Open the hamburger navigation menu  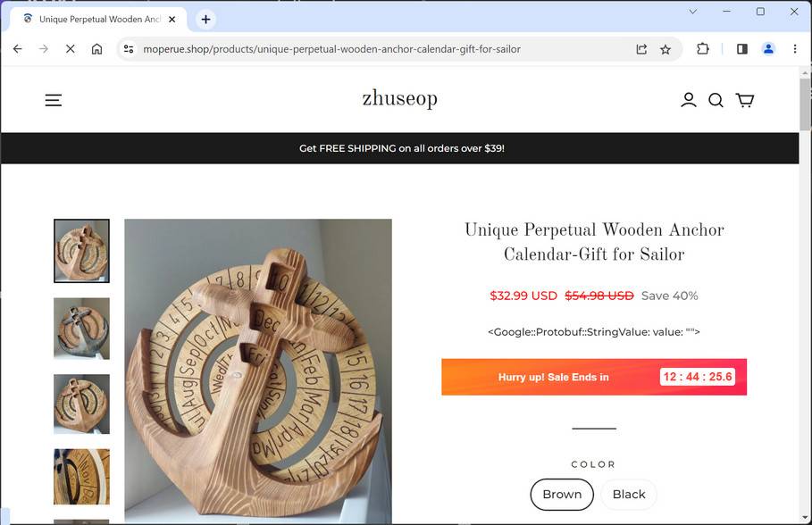pos(54,101)
